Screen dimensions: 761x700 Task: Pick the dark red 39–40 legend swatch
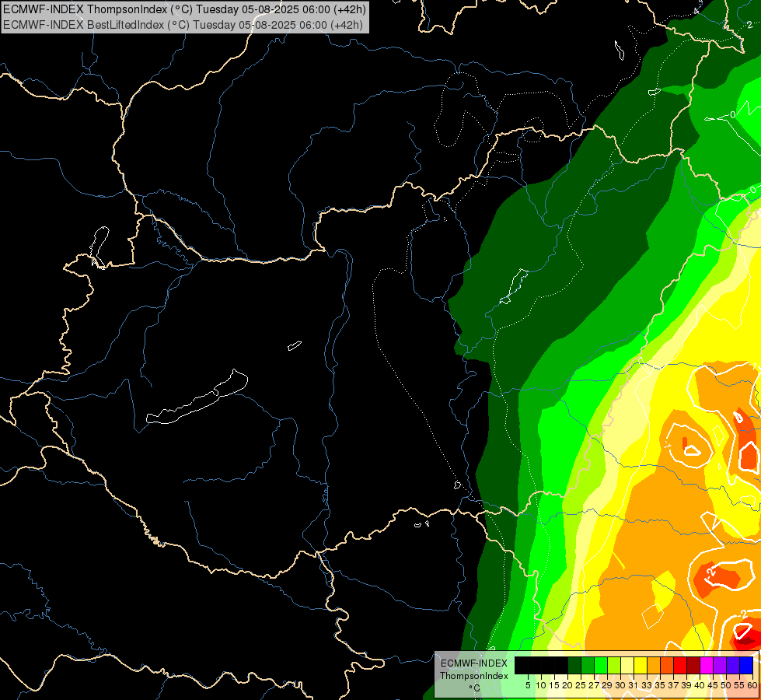click(x=693, y=665)
